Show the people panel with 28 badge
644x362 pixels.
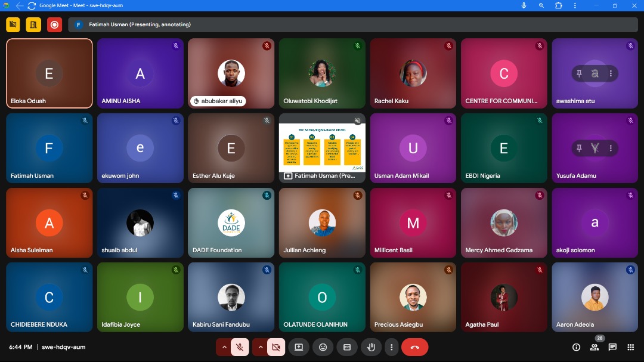click(595, 347)
